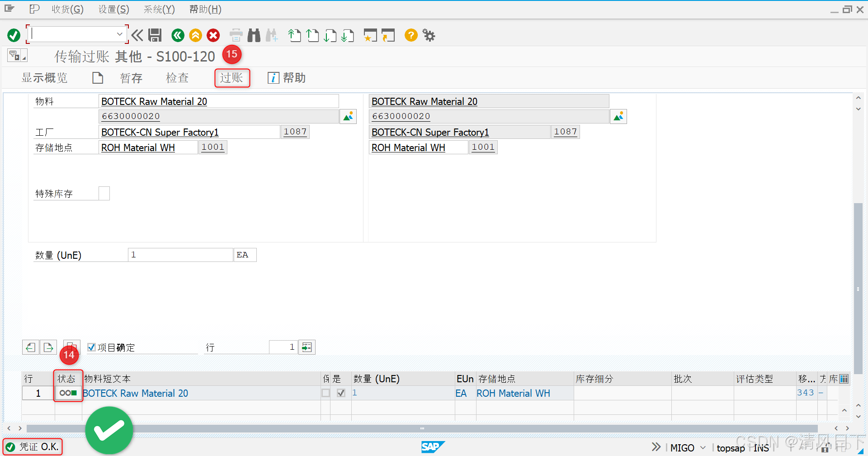
Task: Click the Find binoculars icon
Action: click(254, 35)
